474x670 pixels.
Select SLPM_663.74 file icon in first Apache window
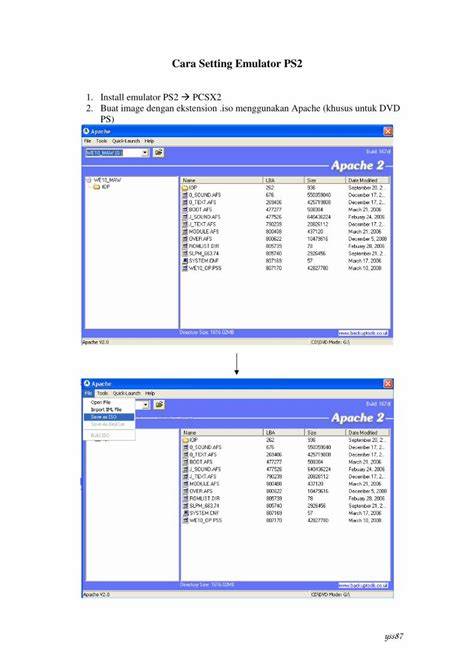[185, 253]
